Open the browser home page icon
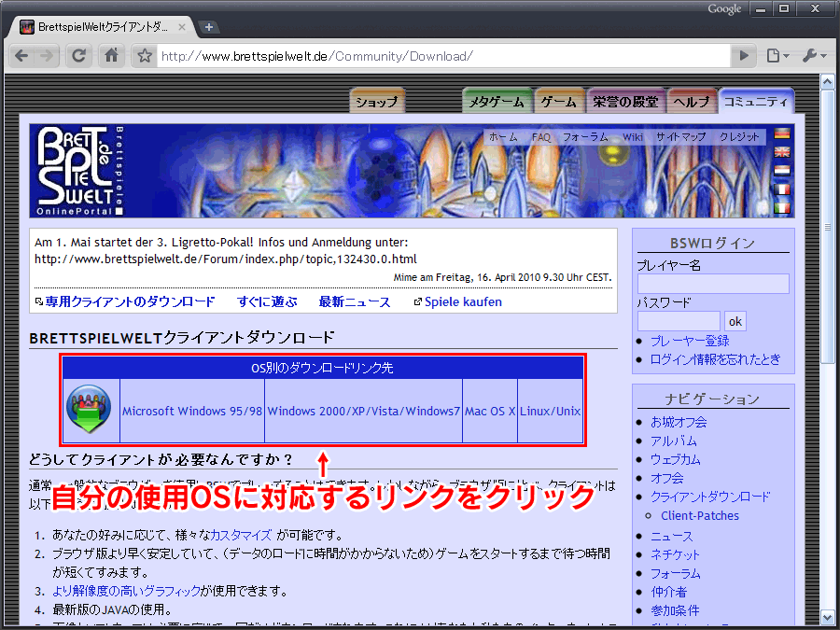This screenshot has height=630, width=840. point(111,55)
